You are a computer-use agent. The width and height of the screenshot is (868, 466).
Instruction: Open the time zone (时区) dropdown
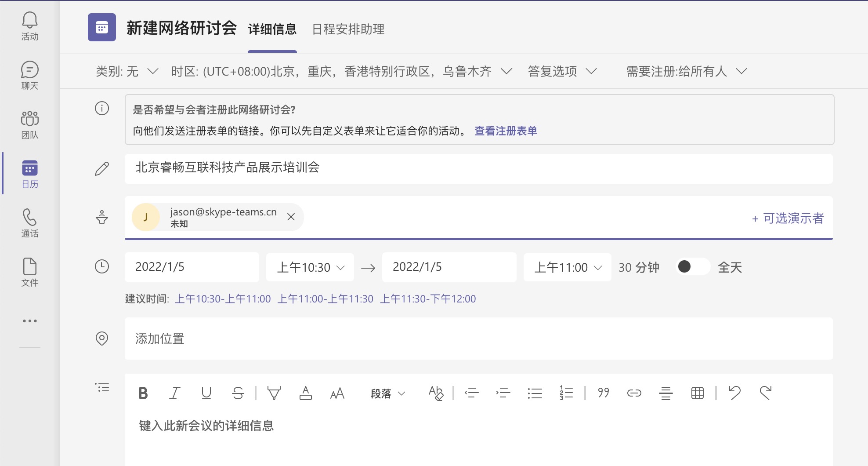[x=342, y=71]
